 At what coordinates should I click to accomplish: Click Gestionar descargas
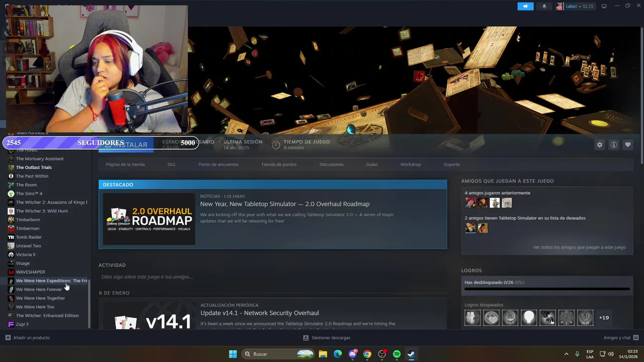(327, 338)
